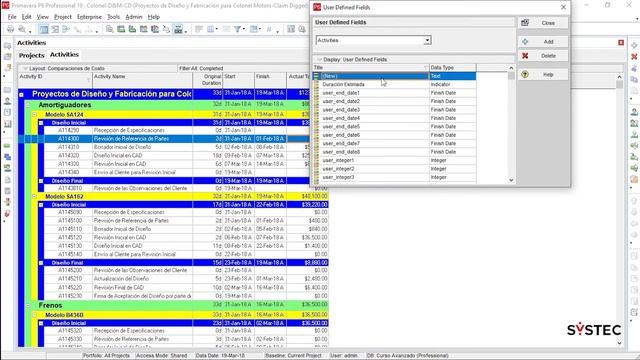640x360 pixels.
Task: Collapse the top-level Proyectos de Diseño group
Action: [x=21, y=94]
